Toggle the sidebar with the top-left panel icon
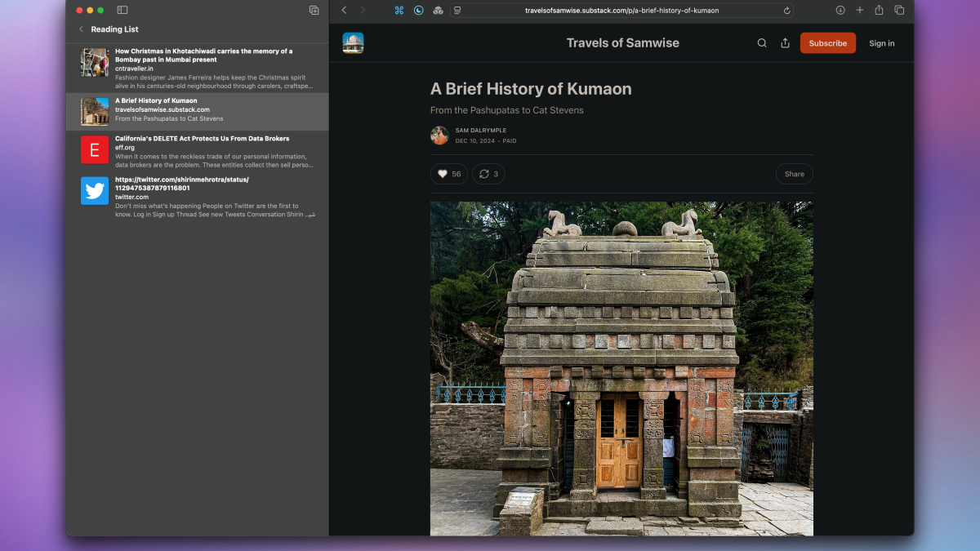 click(122, 10)
